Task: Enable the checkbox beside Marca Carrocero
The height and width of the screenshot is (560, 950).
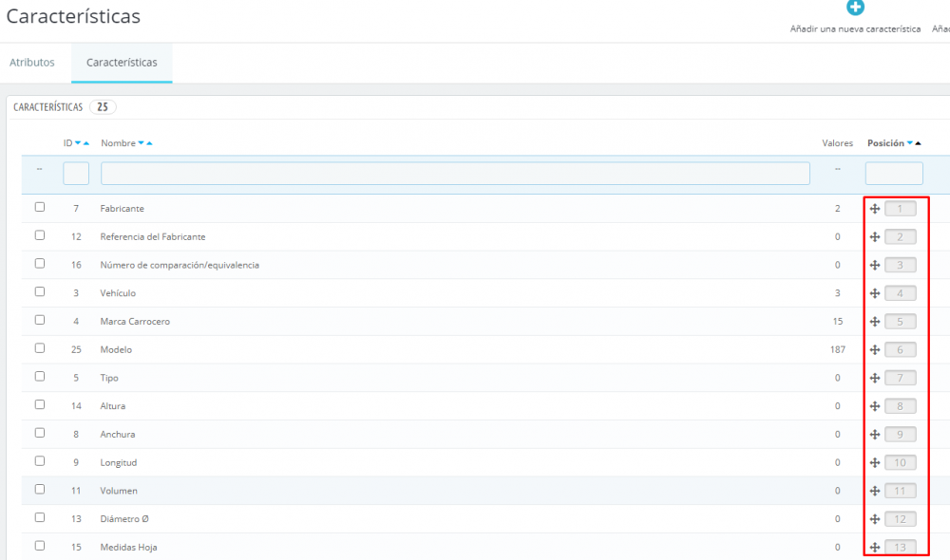Action: (39, 321)
